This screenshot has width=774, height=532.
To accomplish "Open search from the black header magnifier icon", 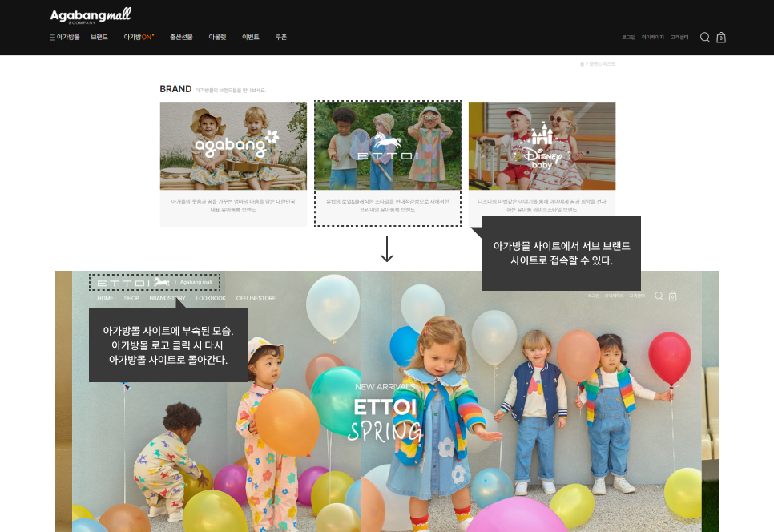I will (x=705, y=38).
